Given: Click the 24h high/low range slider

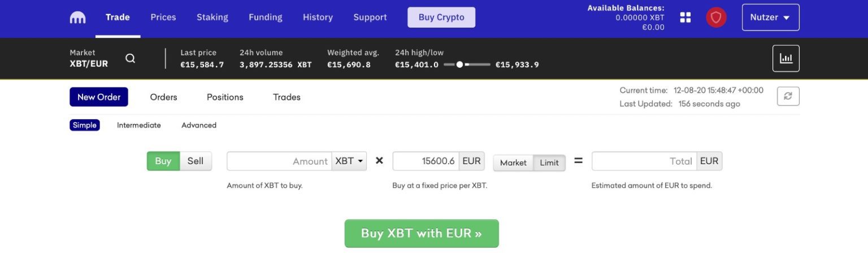Looking at the screenshot, I should 467,65.
